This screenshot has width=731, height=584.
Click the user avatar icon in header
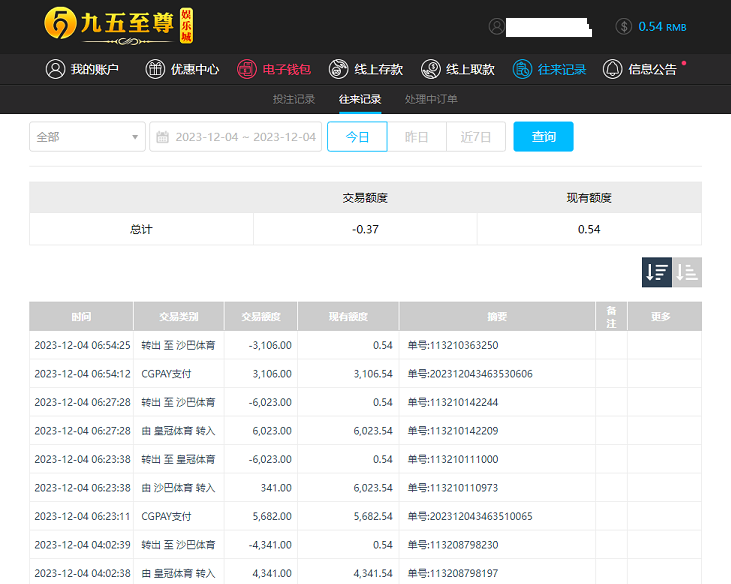tap(497, 27)
